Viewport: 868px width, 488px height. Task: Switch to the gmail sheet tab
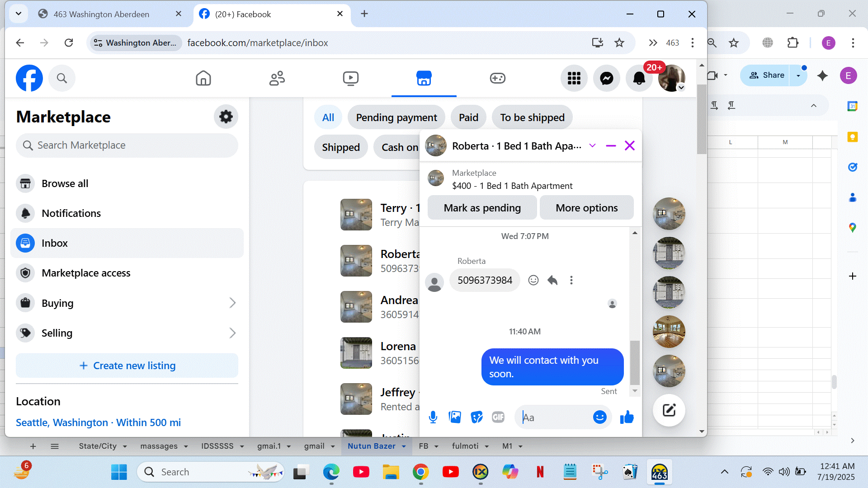pyautogui.click(x=314, y=446)
